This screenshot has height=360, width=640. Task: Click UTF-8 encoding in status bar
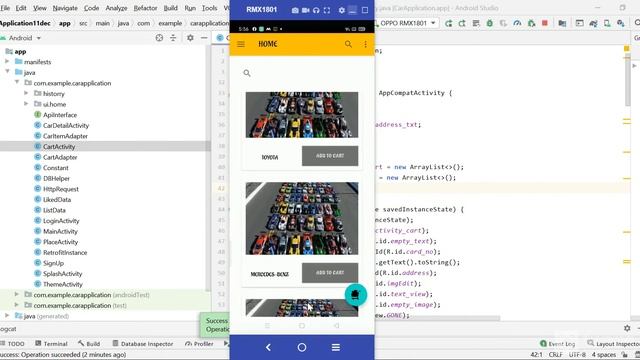click(577, 355)
